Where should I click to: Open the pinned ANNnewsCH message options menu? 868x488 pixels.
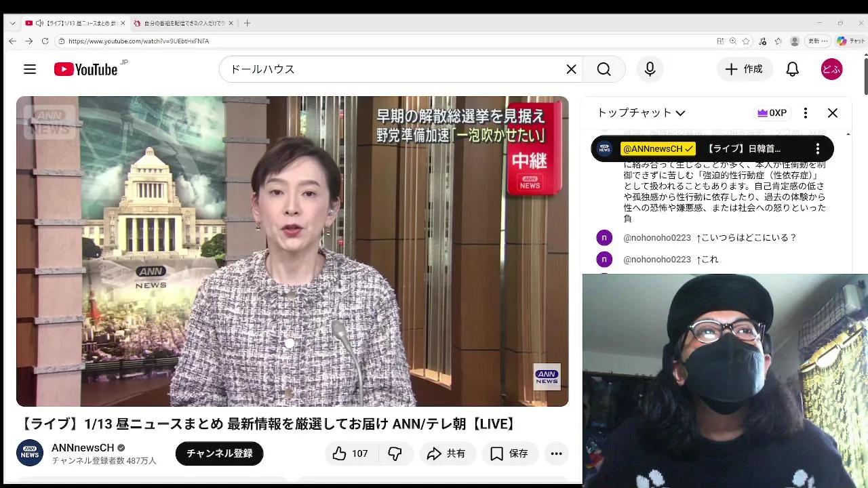point(818,148)
